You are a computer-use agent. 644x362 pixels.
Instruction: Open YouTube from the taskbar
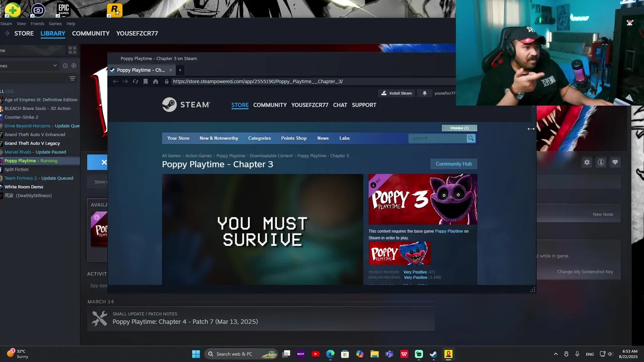pyautogui.click(x=315, y=354)
